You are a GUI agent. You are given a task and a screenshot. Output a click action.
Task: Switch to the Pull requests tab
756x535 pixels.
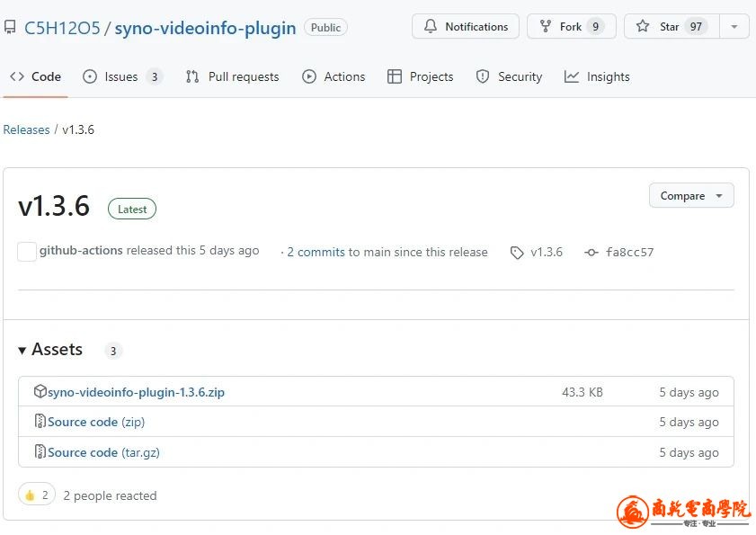(233, 76)
